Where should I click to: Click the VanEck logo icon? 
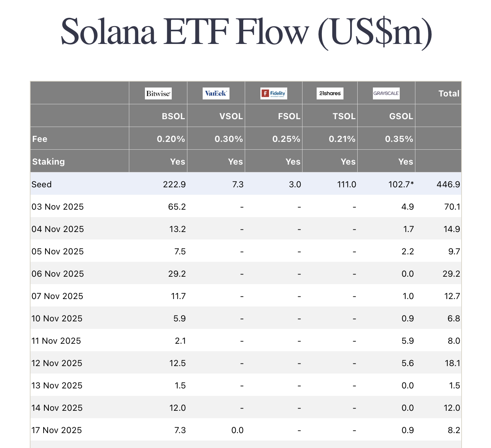(216, 93)
